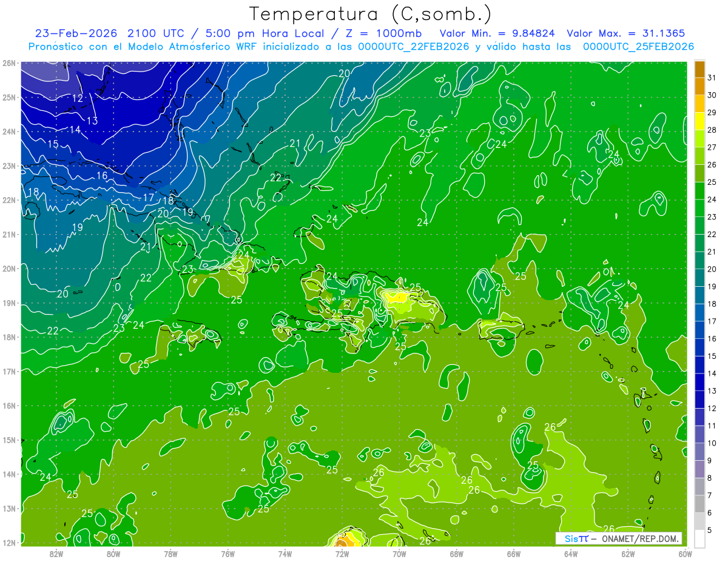Click the '0000UTC_25FEB2026' valid-until time
This screenshot has width=728, height=562.
638,47
